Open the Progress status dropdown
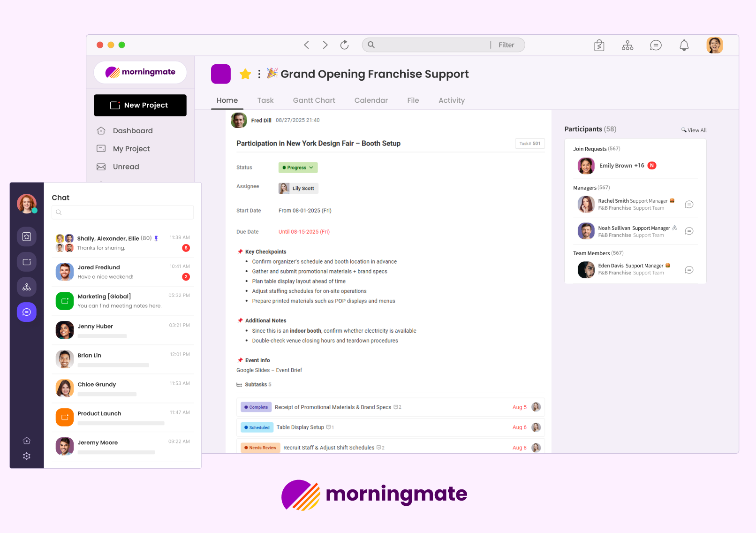The image size is (756, 533). 298,168
